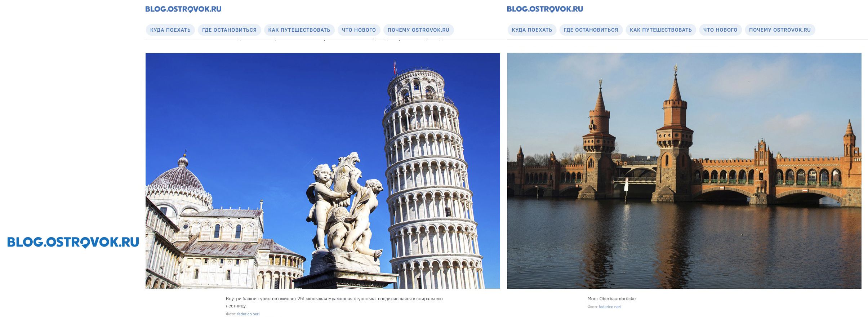
Task: Select ГДЕ ОСТАНОВИТЬСЯ on the Oberbaumbrücke page
Action: pos(591,30)
